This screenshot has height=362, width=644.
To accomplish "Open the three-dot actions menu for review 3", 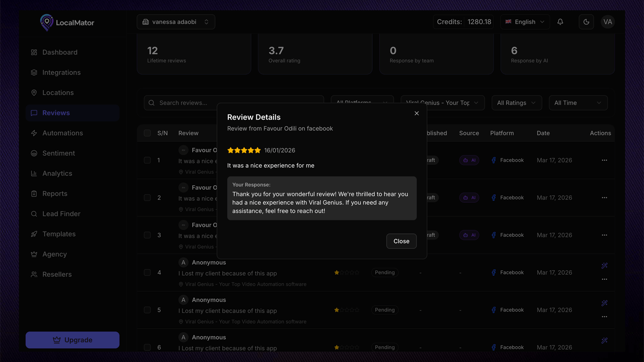I will coord(605,235).
